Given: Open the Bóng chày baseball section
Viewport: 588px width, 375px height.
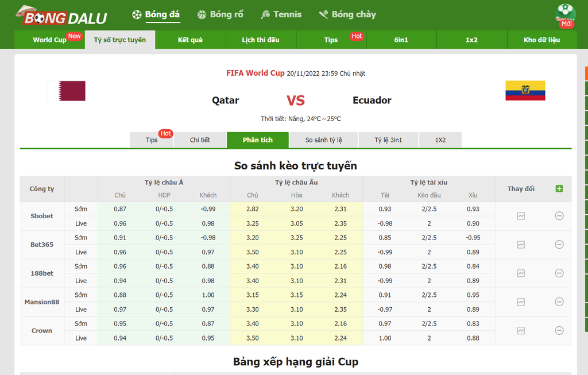Looking at the screenshot, I should (x=347, y=14).
